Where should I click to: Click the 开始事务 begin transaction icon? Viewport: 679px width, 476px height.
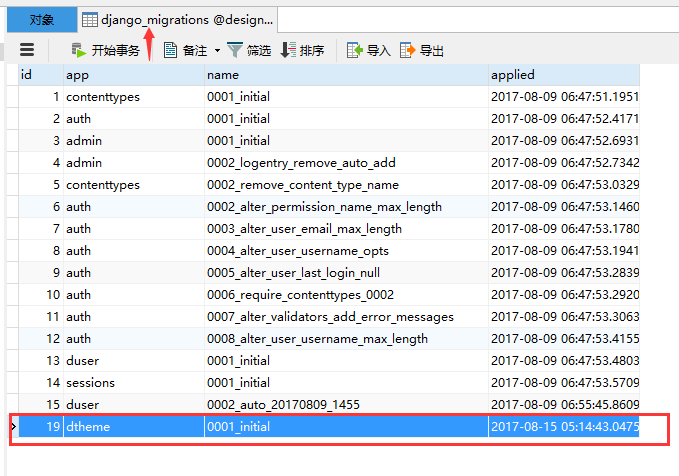pyautogui.click(x=78, y=50)
